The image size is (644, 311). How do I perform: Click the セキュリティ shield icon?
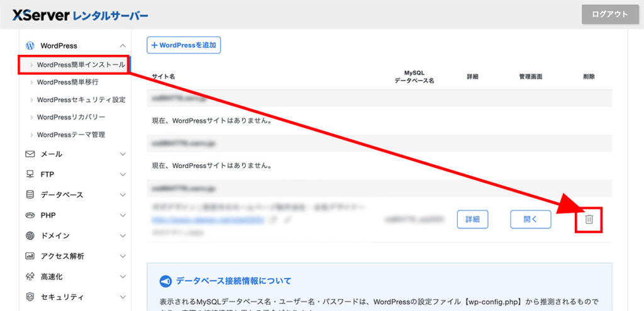click(x=30, y=297)
